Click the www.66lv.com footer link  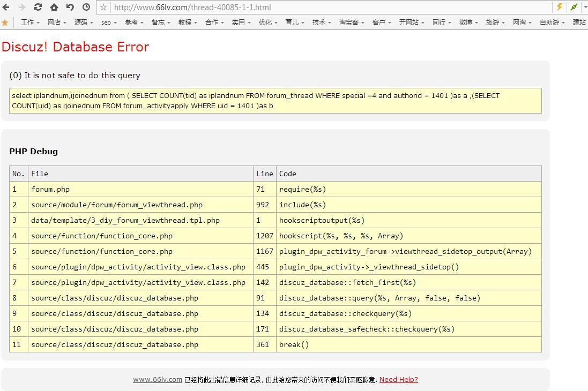(158, 380)
